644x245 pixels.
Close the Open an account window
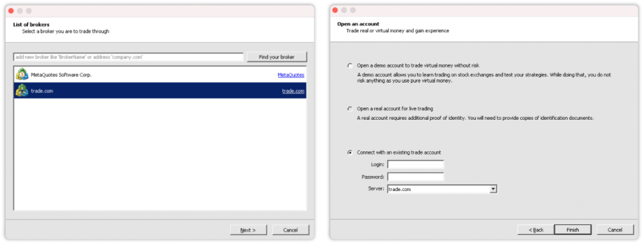coord(335,11)
